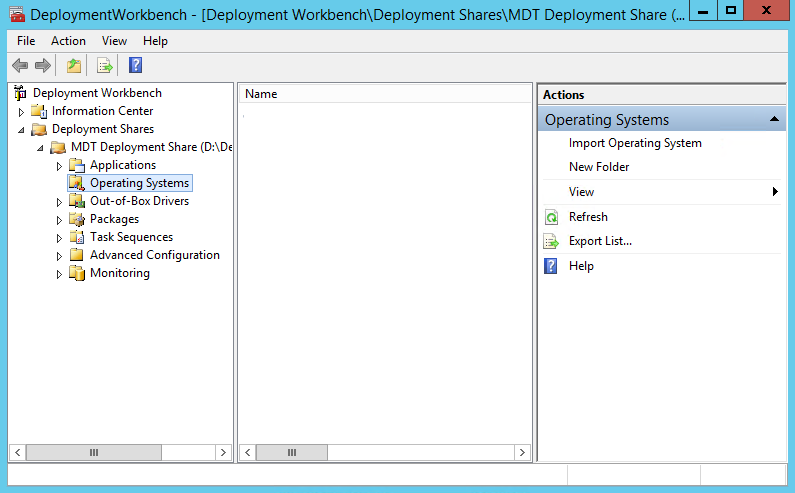Click the Name column header
795x493 pixels.
[385, 94]
